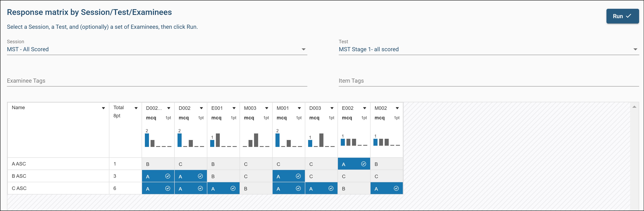Click the blue bar in the M001 histogram
This screenshot has height=211, width=644.
(277, 140)
